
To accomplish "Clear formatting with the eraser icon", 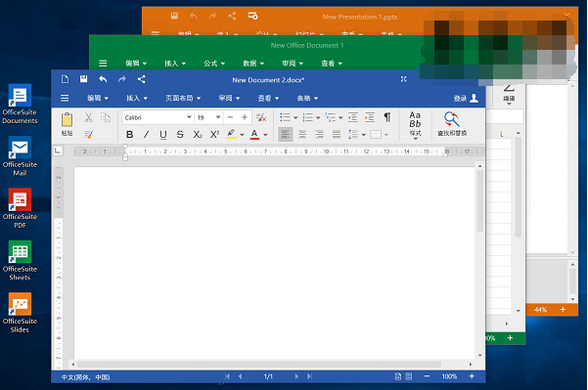I will tap(261, 117).
